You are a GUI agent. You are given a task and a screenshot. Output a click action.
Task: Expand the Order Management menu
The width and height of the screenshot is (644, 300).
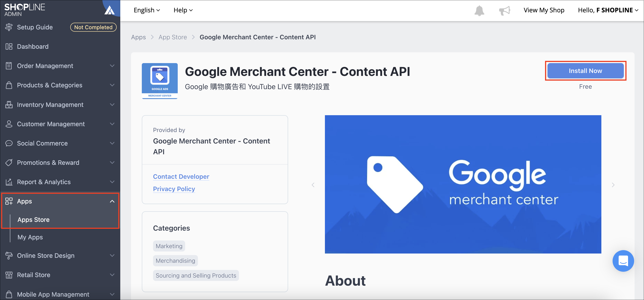point(112,66)
